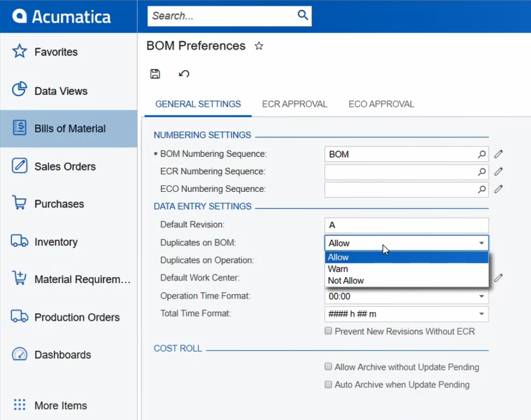
Task: Go to Purchases in sidebar
Action: click(x=59, y=204)
